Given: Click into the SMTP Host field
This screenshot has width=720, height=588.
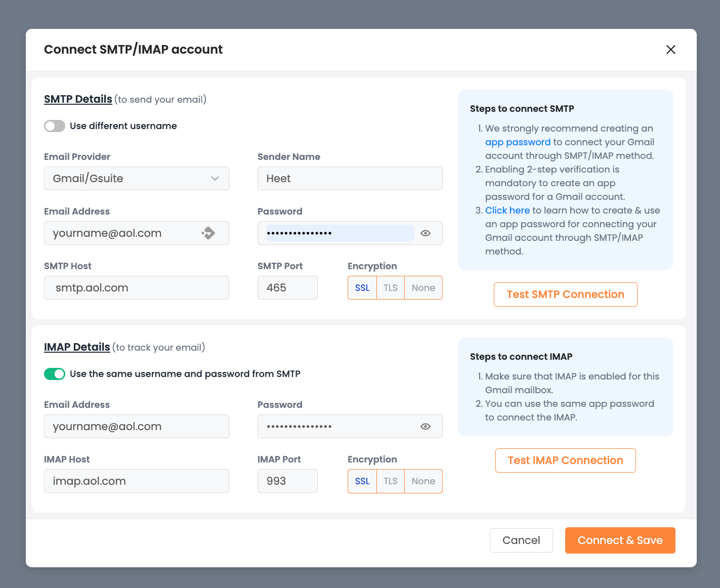Looking at the screenshot, I should (x=137, y=288).
